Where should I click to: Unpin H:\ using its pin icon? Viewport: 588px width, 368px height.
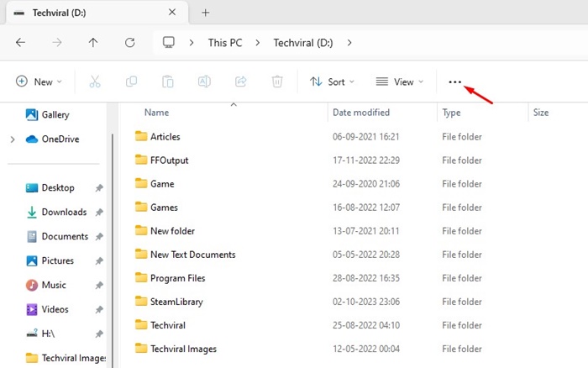pos(99,334)
